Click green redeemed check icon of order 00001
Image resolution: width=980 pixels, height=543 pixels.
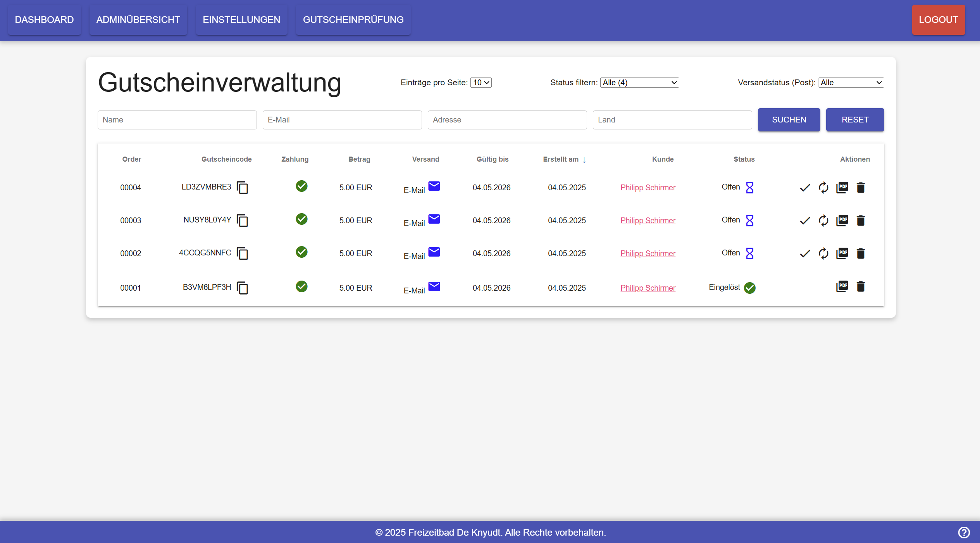(x=750, y=288)
